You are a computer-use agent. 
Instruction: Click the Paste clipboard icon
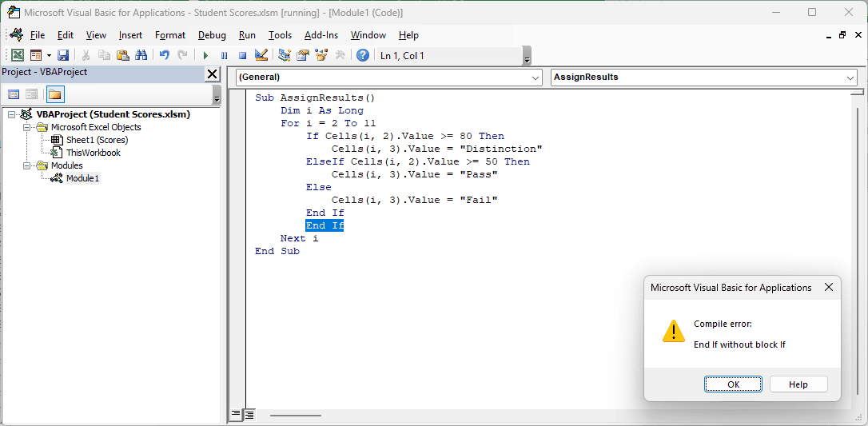point(122,55)
